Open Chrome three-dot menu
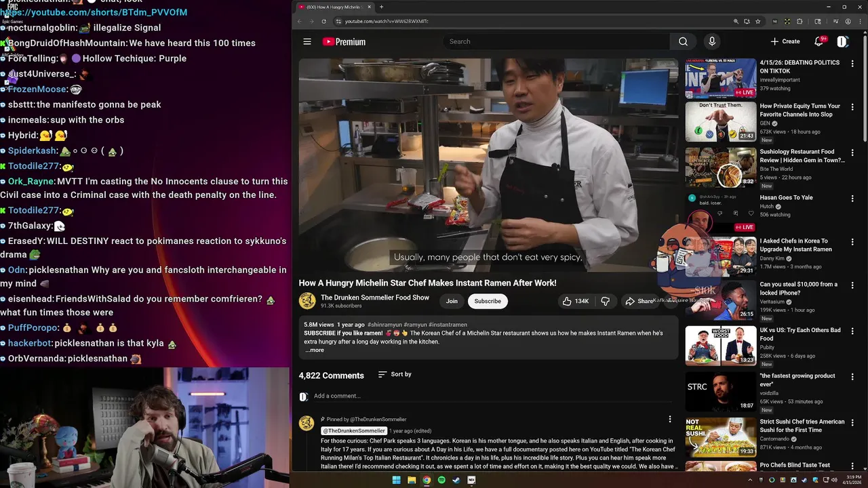868x488 pixels. [x=860, y=21]
